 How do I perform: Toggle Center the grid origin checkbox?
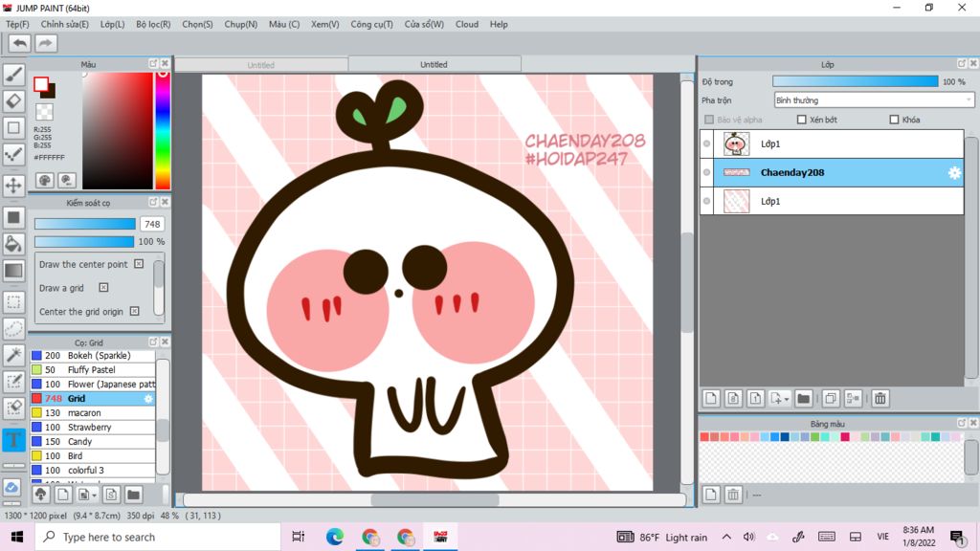(134, 311)
